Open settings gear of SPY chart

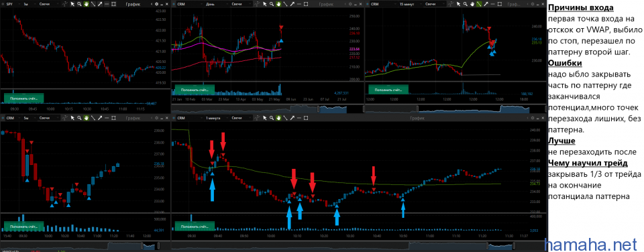coord(156,4)
